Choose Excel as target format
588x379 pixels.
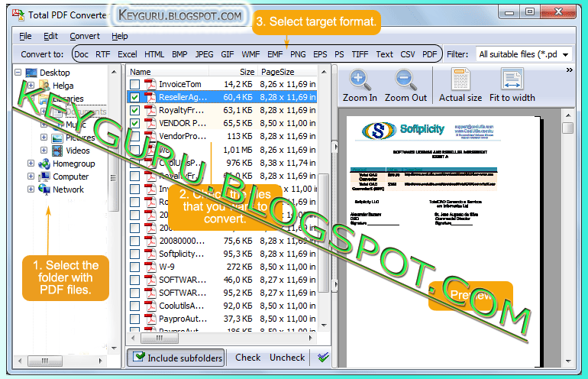coord(128,54)
